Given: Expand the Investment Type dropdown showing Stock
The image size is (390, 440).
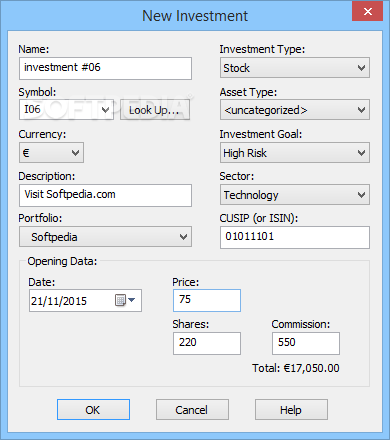Looking at the screenshot, I should click(x=295, y=68).
